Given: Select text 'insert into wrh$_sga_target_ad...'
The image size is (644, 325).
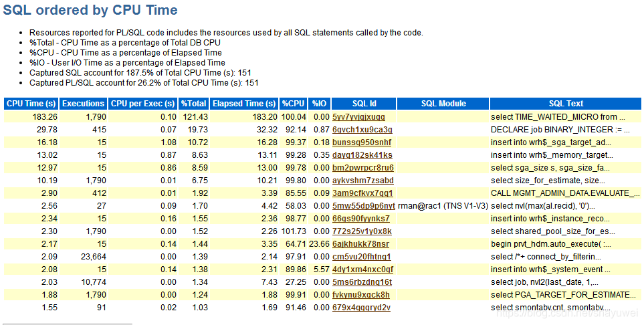Looking at the screenshot, I should pos(551,142).
